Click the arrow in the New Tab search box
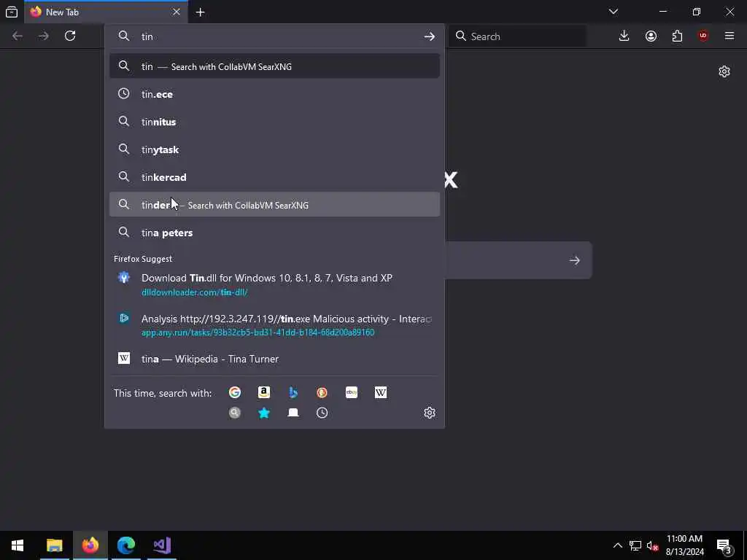747x560 pixels. 575,260
